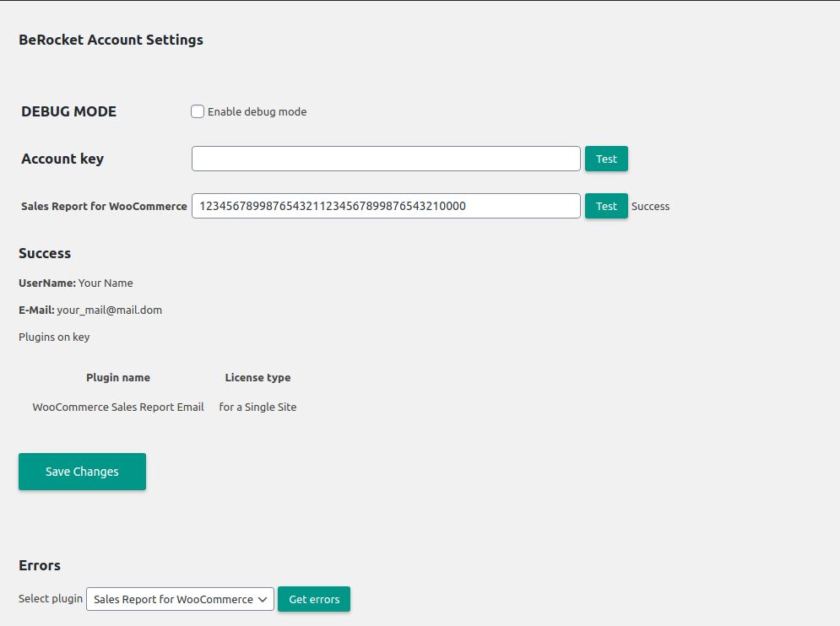The image size is (840, 626).
Task: Click the your_mail@mail.dom email text
Action: pos(109,310)
